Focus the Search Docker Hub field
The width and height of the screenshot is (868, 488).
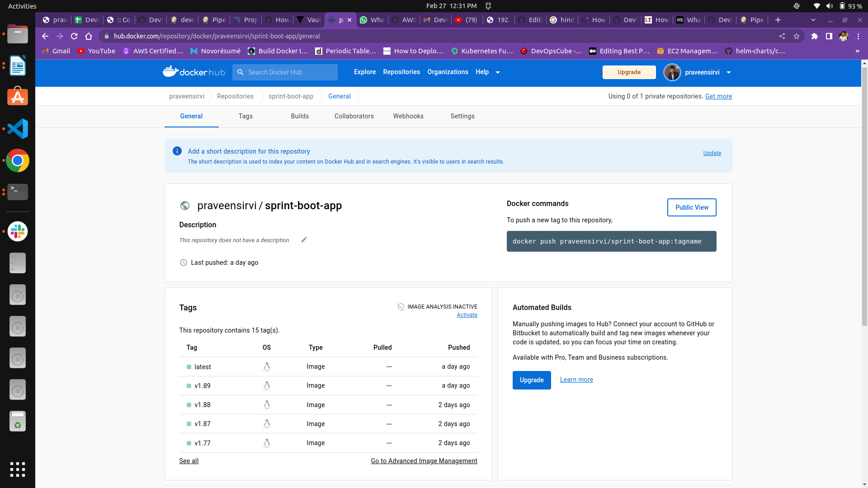coord(285,72)
